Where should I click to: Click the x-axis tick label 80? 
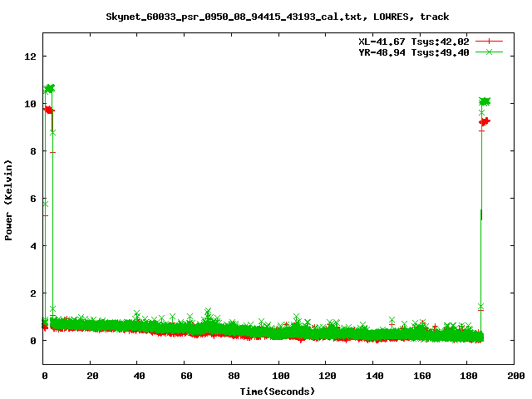coord(234,376)
